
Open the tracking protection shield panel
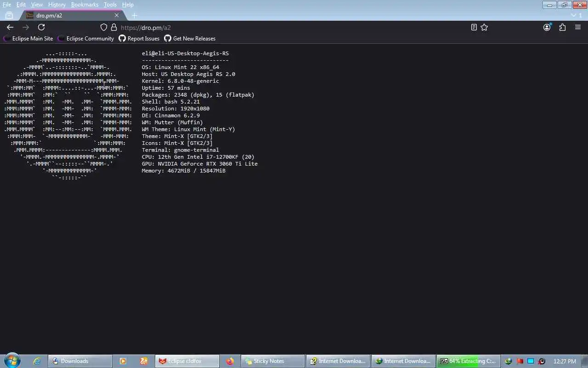coord(104,27)
